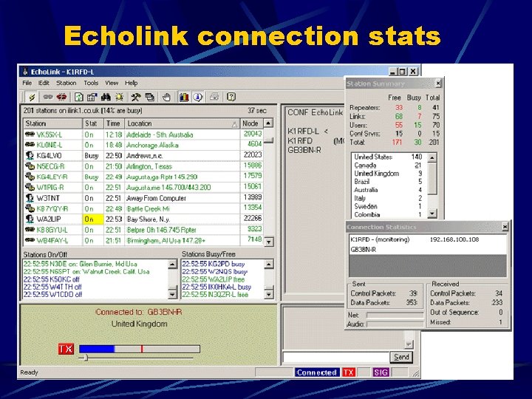Screen dimensions: 532x399
Task: Click the SIG status bar indicator
Action: (381, 372)
